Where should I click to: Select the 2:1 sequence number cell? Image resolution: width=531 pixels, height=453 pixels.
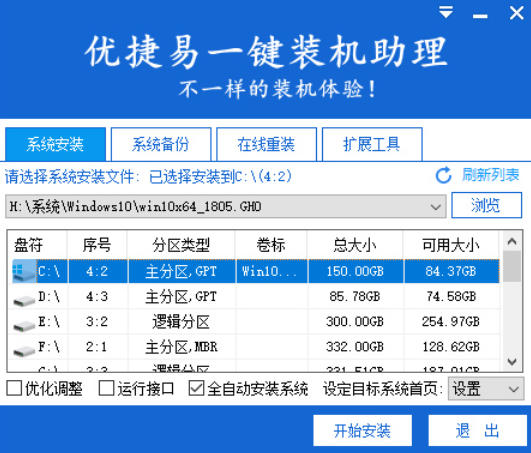[x=97, y=347]
